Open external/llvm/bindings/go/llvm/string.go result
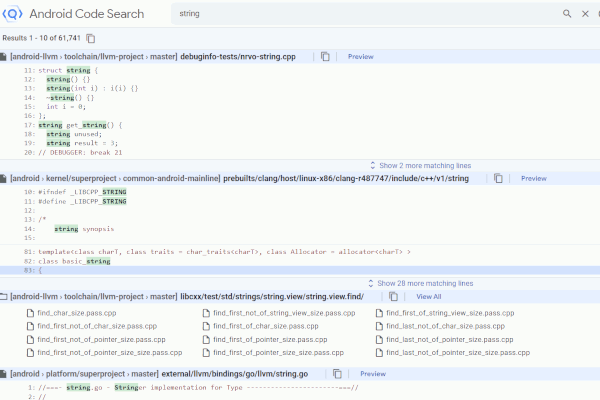 [x=235, y=374]
